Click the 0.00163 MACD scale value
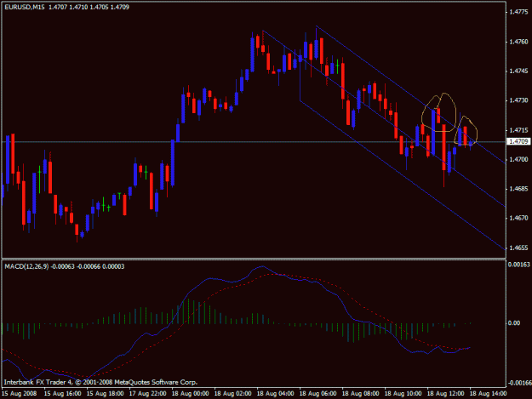Viewport: 532px width, 399px height. coord(519,264)
